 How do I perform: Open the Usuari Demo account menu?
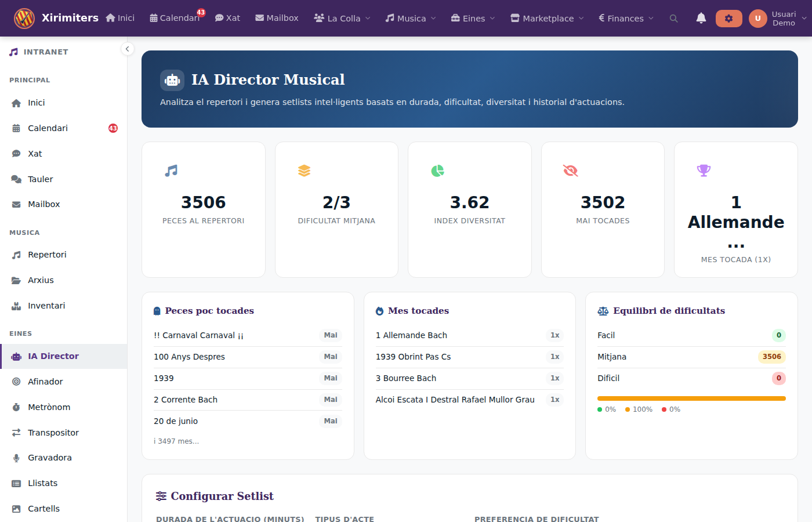click(x=777, y=19)
